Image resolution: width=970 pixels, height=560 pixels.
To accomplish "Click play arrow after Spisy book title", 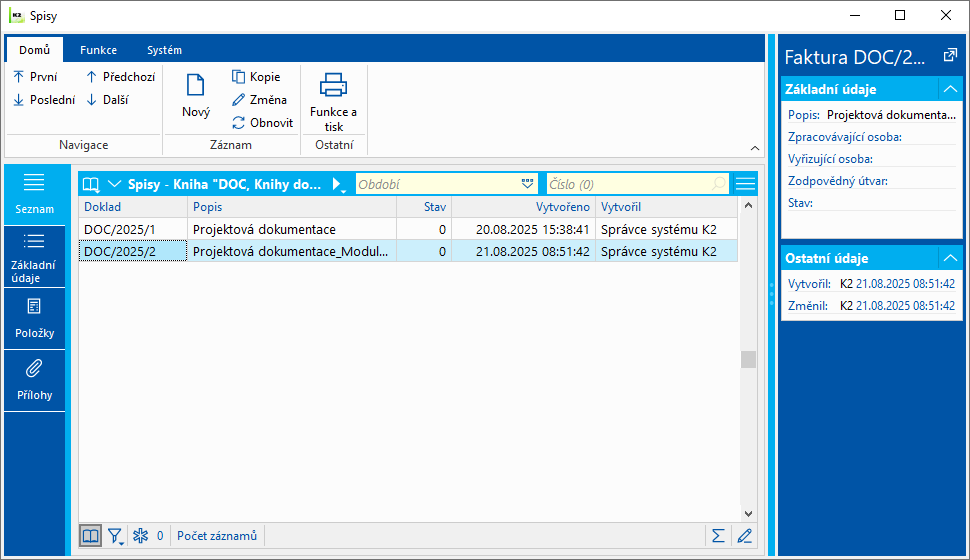I will click(x=338, y=184).
